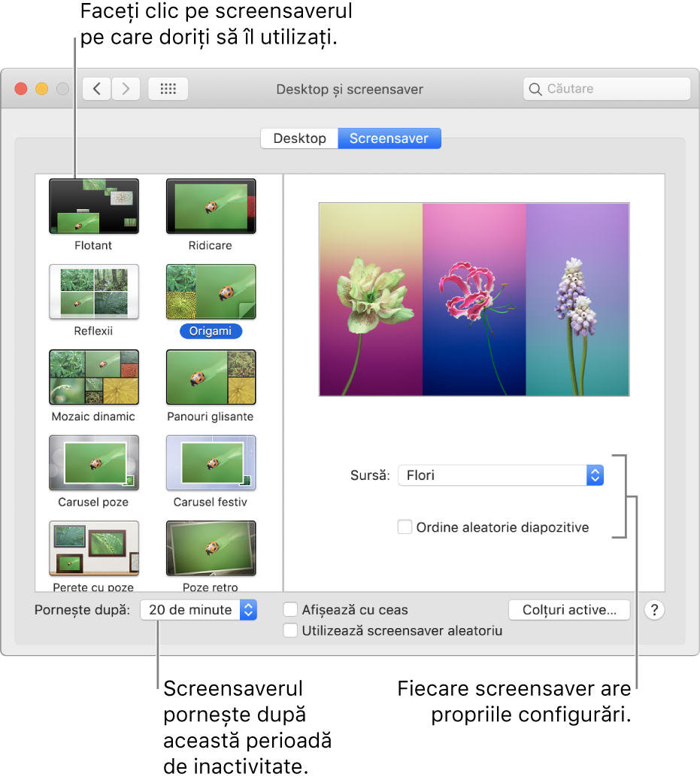Click the forward navigation arrow

pos(126,89)
